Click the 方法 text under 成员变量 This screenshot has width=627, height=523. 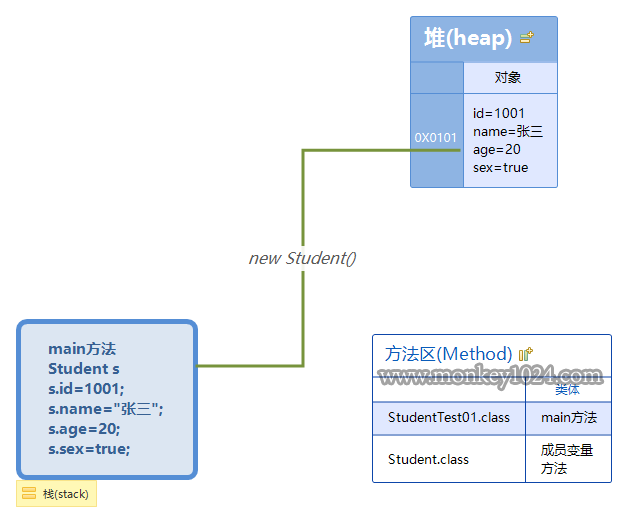[554, 468]
